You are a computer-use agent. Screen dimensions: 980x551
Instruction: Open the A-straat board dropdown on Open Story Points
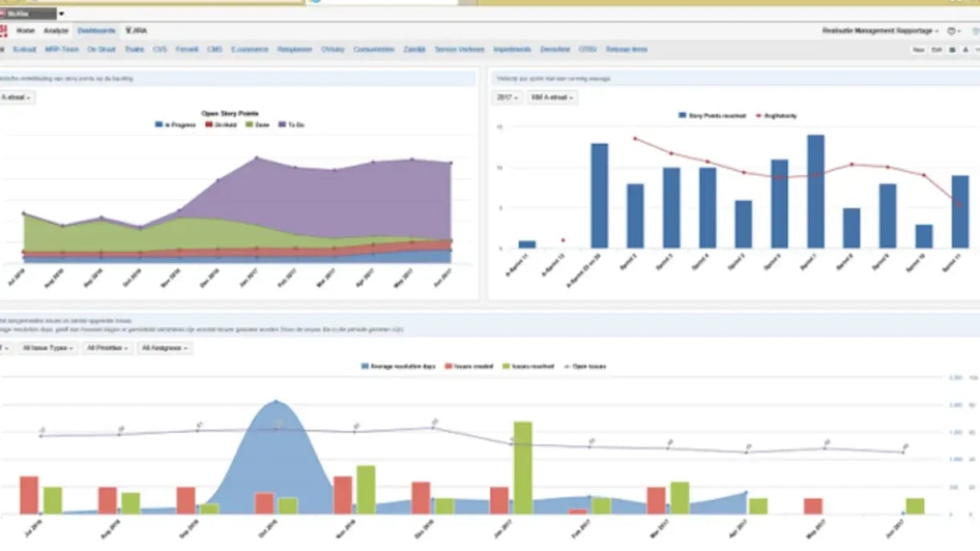18,97
